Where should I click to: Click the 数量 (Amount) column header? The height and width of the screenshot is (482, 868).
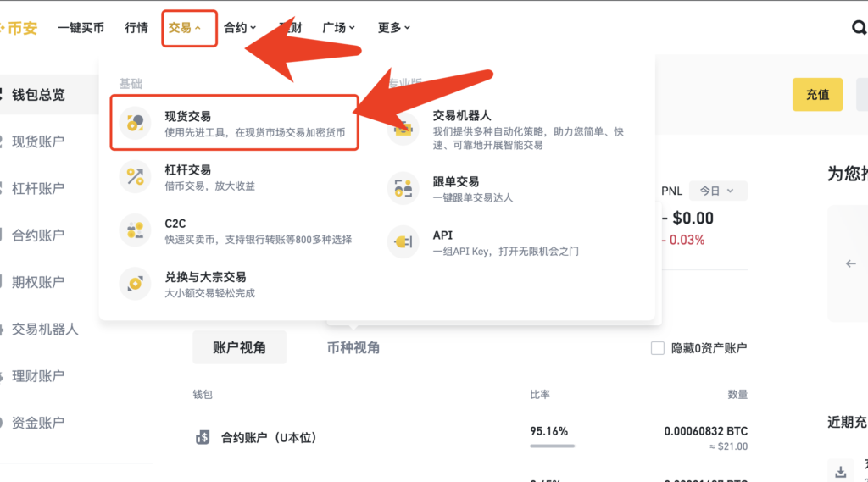(x=737, y=395)
